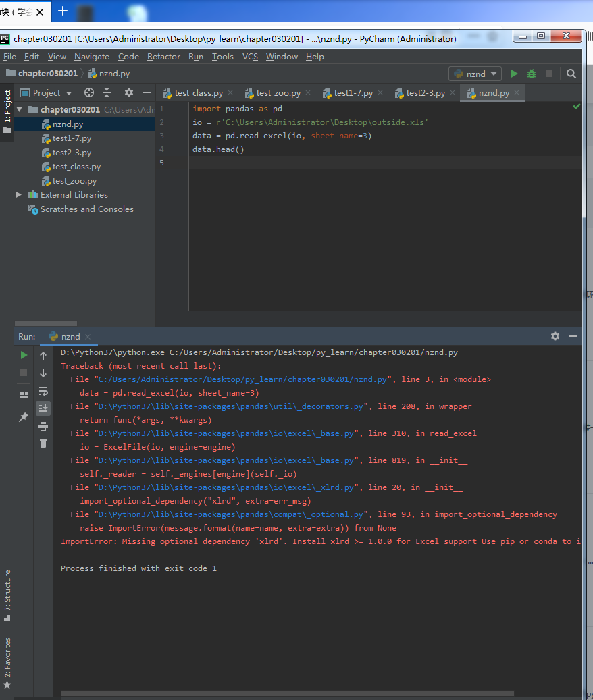Open Search Everywhere magnifier icon

pos(571,74)
